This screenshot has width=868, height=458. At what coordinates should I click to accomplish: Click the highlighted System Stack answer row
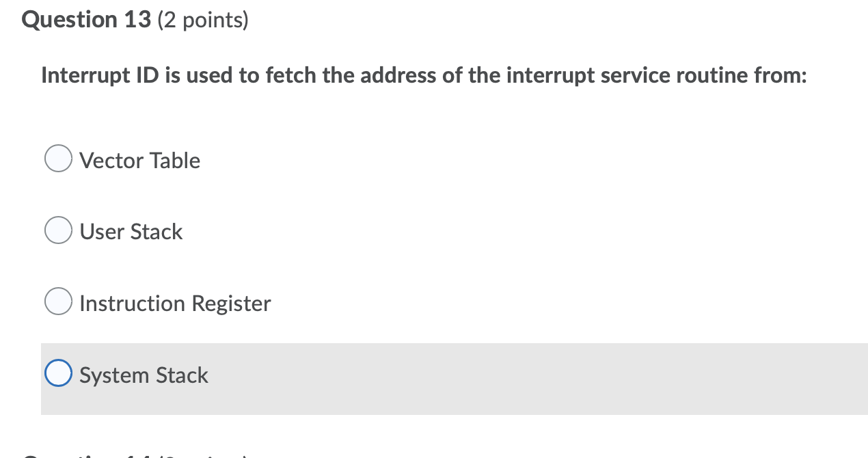(x=451, y=378)
